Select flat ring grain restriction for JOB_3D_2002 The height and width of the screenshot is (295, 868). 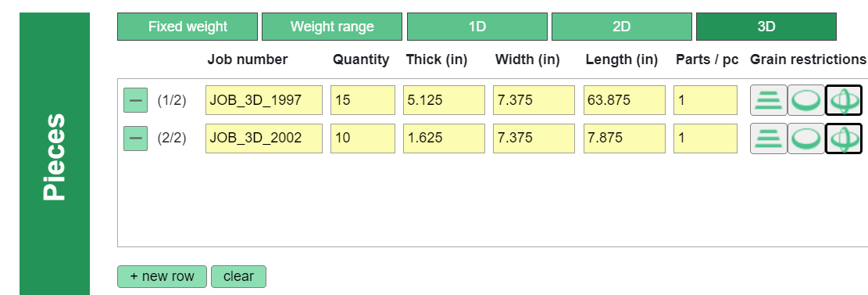[806, 138]
